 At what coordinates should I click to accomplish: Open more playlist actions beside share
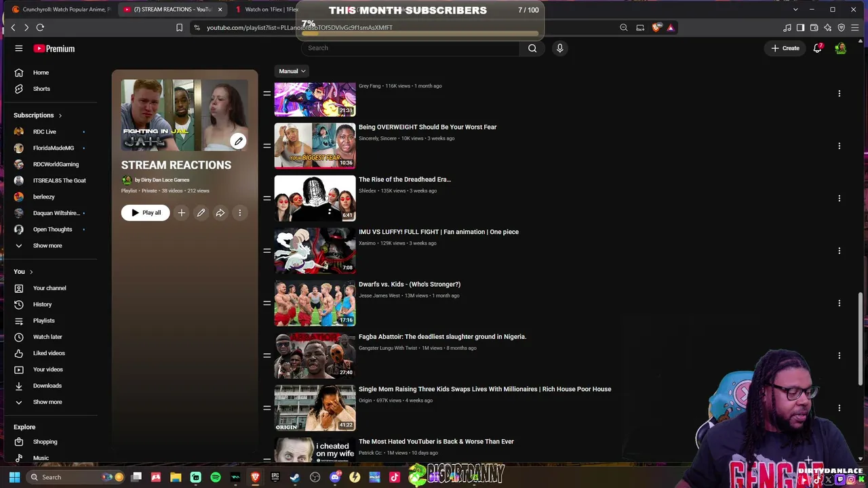point(239,213)
